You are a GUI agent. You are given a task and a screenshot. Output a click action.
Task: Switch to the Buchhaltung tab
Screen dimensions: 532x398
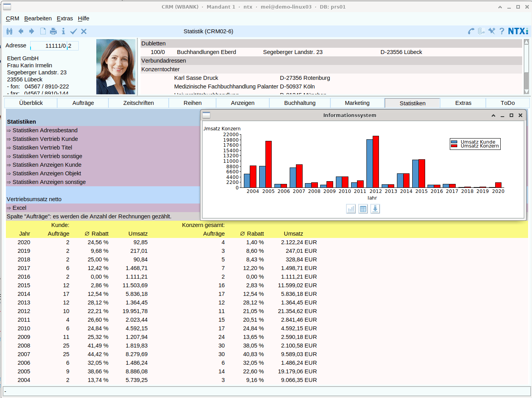(299, 103)
